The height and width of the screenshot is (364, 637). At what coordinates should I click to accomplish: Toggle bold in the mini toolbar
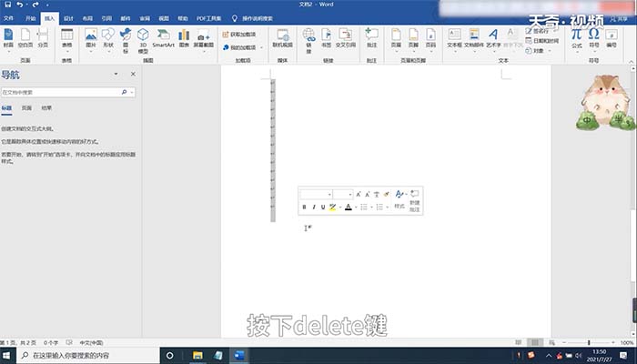(x=304, y=207)
